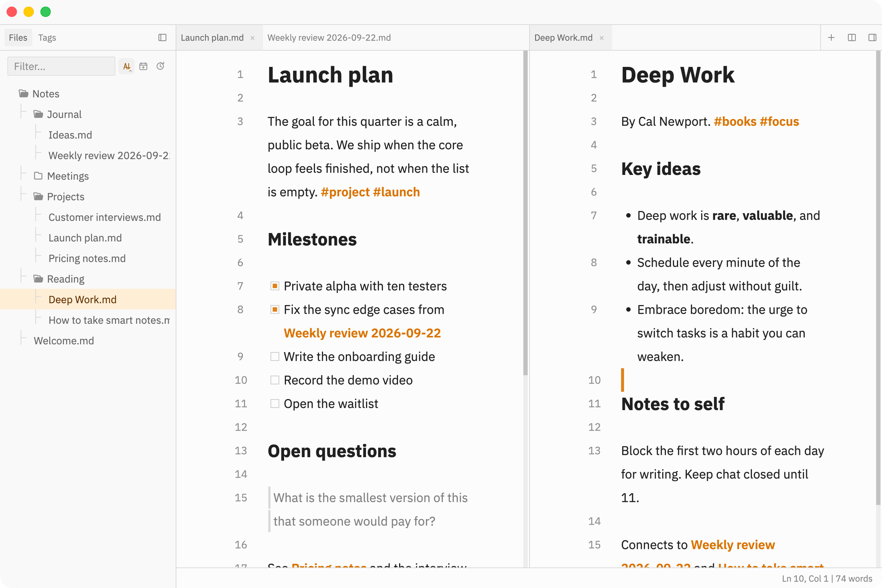Switch to Weekly review 2026-09-22.md tab
Viewport: 882px width, 588px height.
329,37
